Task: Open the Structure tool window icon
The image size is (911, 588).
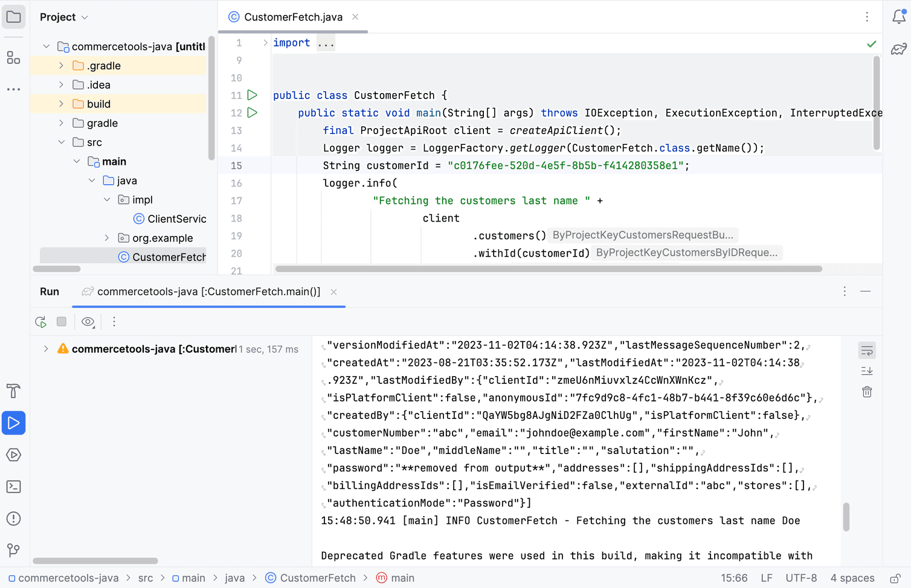Action: pos(13,57)
